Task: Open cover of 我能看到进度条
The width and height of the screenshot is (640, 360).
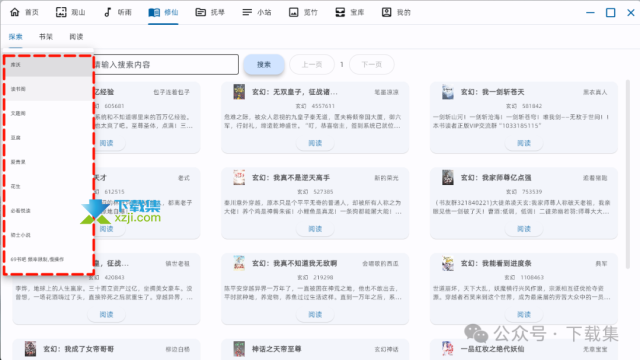Action: tap(448, 263)
